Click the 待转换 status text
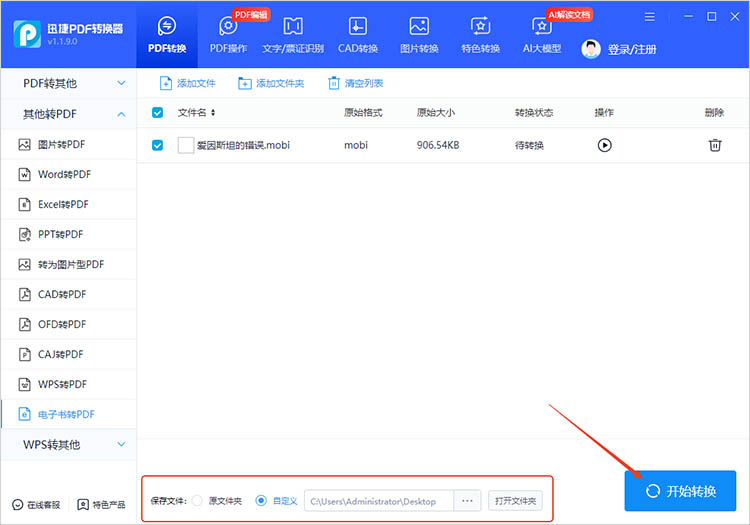 (x=529, y=145)
